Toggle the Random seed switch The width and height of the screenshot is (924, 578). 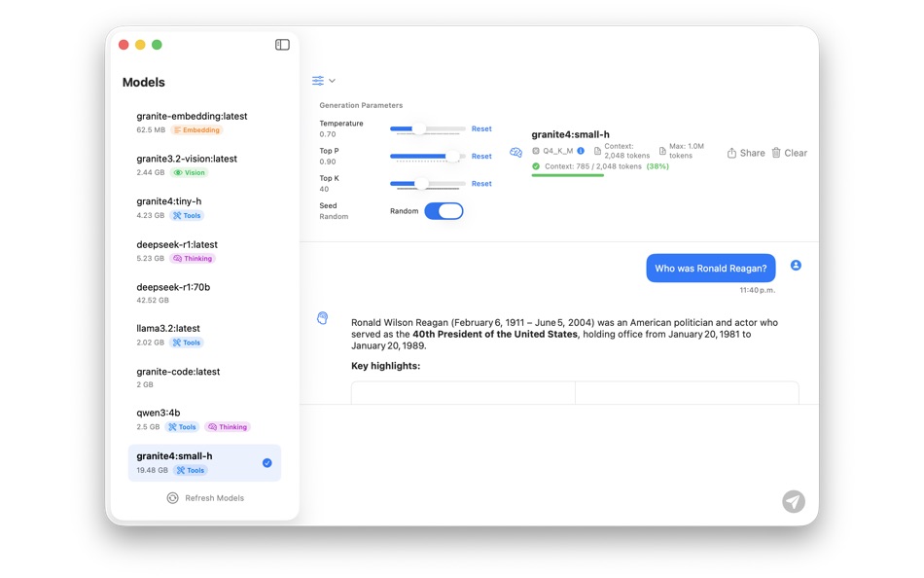(444, 211)
